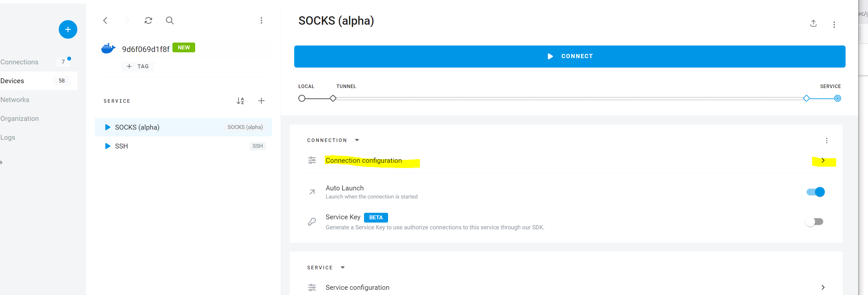This screenshot has height=295, width=868.
Task: Add a new service with plus icon
Action: (261, 101)
